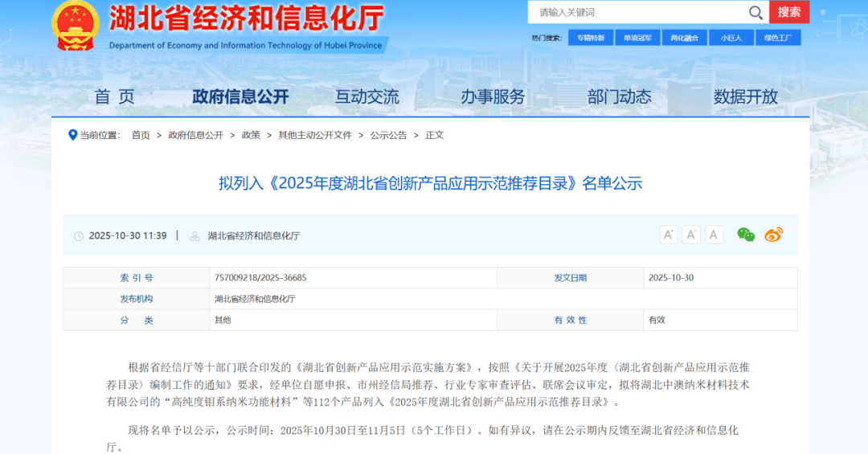The width and height of the screenshot is (868, 454).
Task: Open the 首页 navigation menu
Action: point(114,97)
